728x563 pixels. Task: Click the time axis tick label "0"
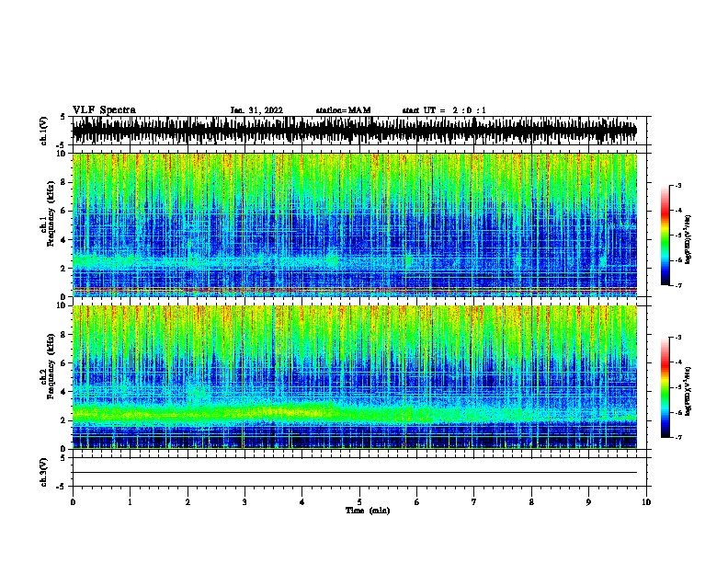coord(73,501)
